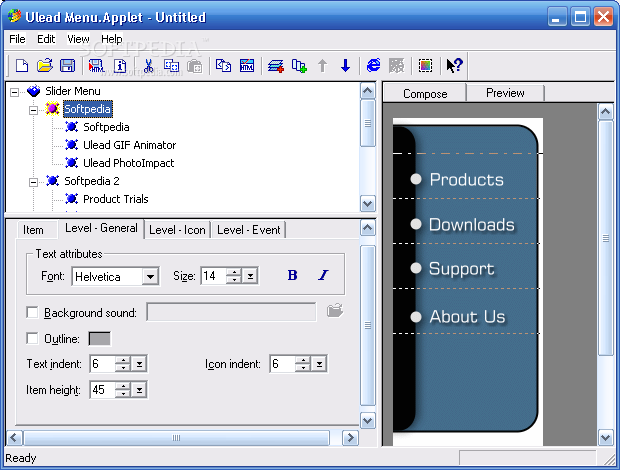Click the Ulead GIF Animator item icon
Image resolution: width=620 pixels, height=470 pixels.
tap(71, 145)
